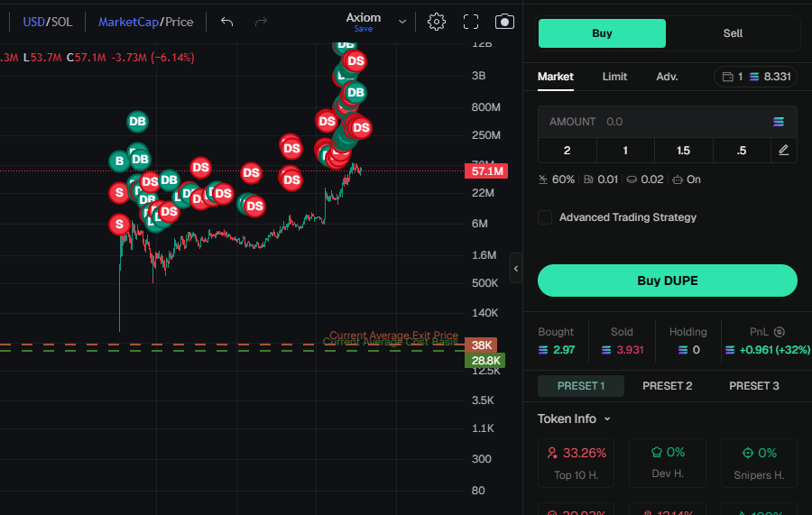Choose quick amount .5

click(742, 151)
